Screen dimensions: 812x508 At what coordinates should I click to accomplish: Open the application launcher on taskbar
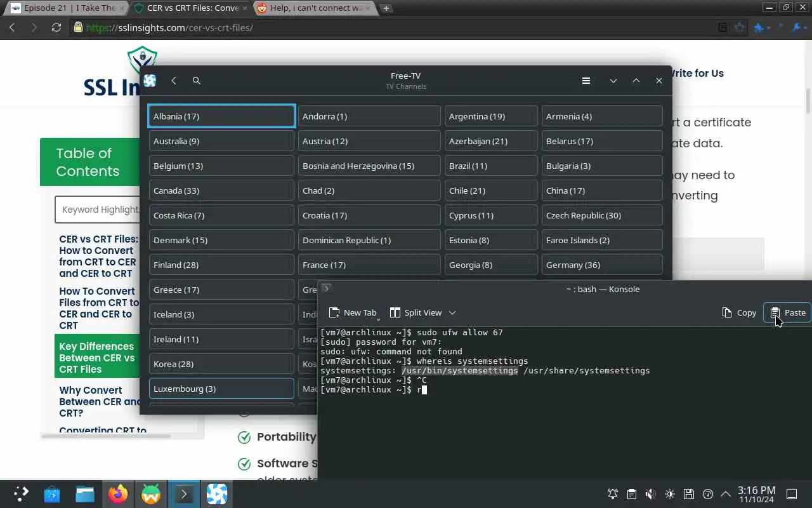(21, 493)
